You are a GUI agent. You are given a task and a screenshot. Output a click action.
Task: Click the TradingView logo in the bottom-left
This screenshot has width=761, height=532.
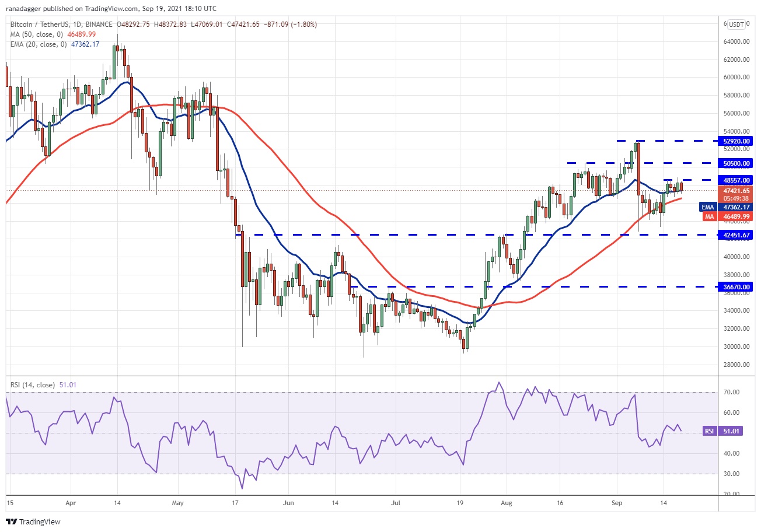33,521
